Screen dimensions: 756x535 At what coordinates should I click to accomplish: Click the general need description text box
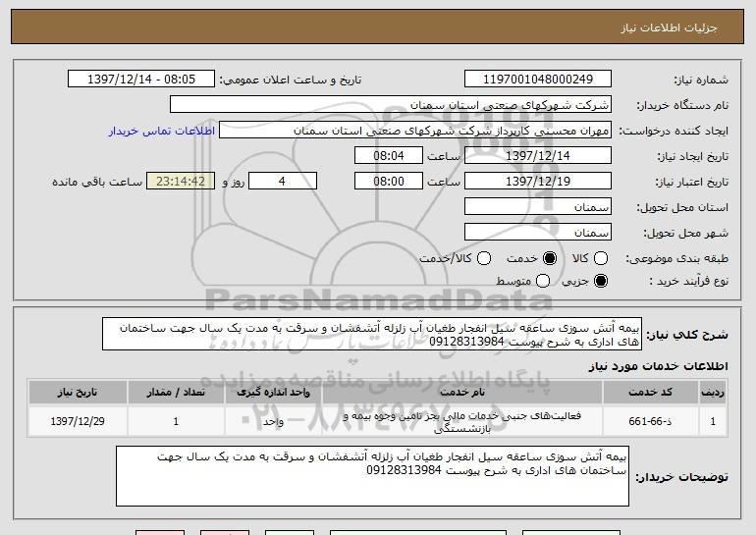tap(372, 334)
